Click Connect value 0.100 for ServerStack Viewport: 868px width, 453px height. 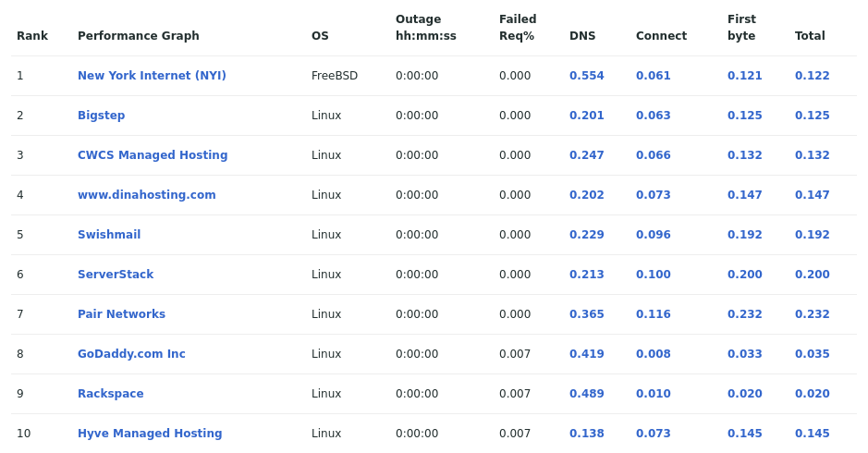coord(654,275)
